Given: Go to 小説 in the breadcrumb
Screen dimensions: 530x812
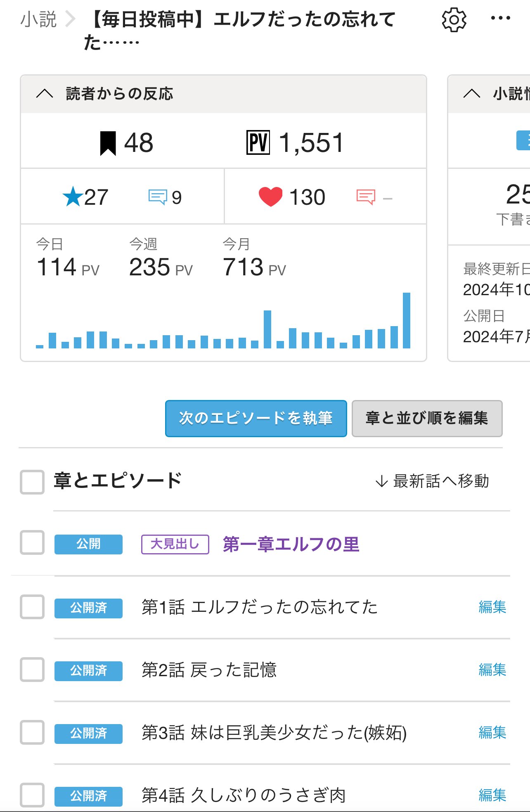Looking at the screenshot, I should (38, 19).
